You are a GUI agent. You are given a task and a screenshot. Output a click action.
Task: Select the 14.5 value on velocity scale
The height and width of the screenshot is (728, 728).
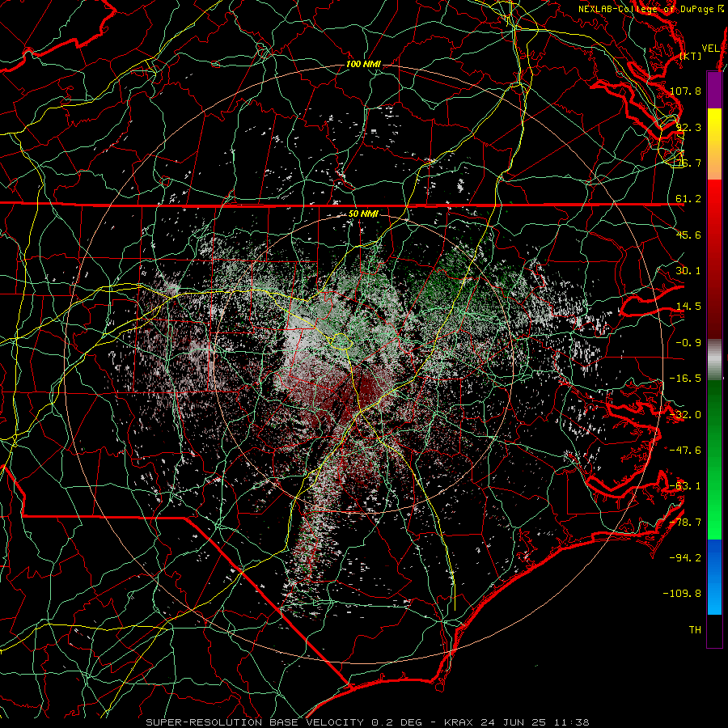point(688,307)
